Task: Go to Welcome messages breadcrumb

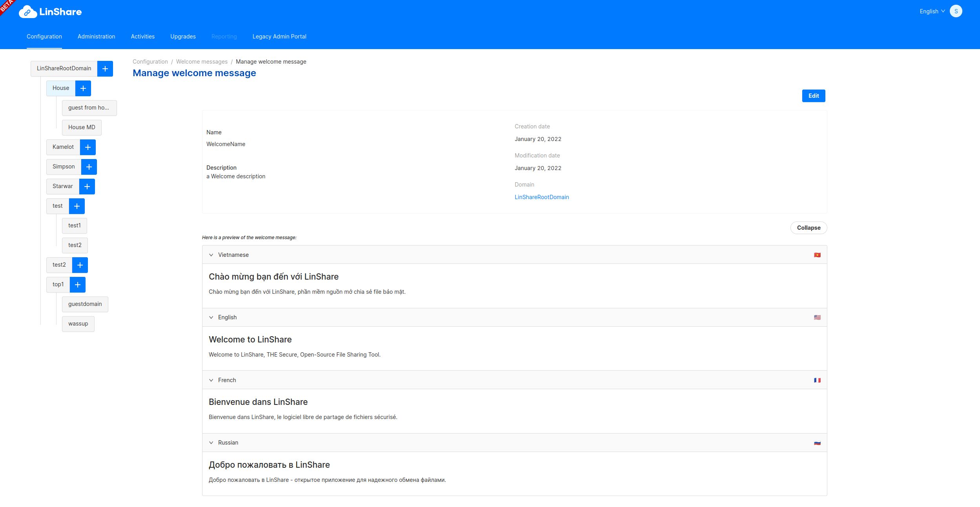Action: click(x=201, y=62)
